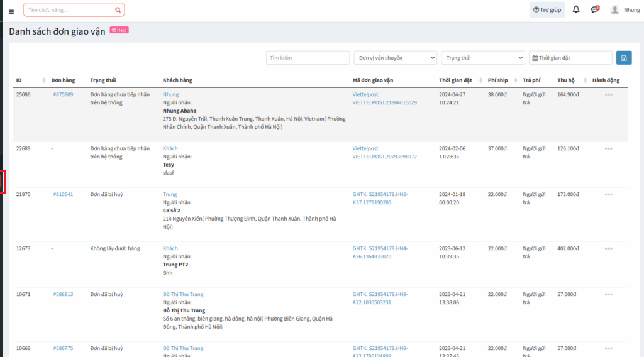Screen dimensions: 644x357
Task: Click the Trợ giúp help button
Action: [547, 10]
